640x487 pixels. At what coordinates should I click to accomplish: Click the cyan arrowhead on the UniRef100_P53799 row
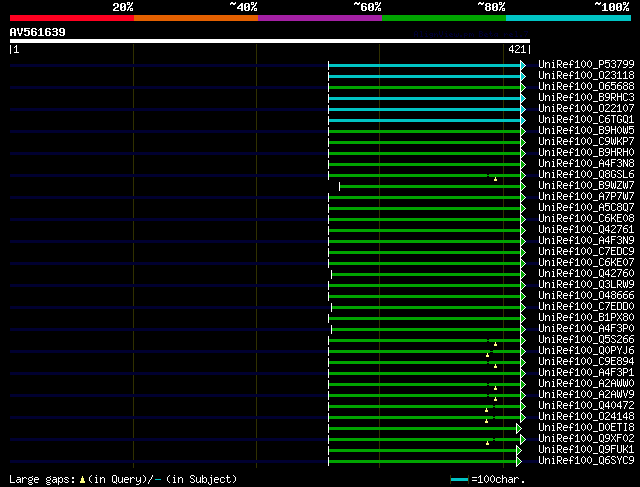523,65
